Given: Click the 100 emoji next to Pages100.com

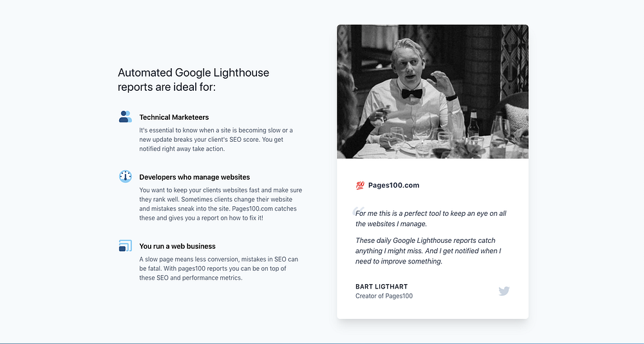Looking at the screenshot, I should [x=360, y=186].
